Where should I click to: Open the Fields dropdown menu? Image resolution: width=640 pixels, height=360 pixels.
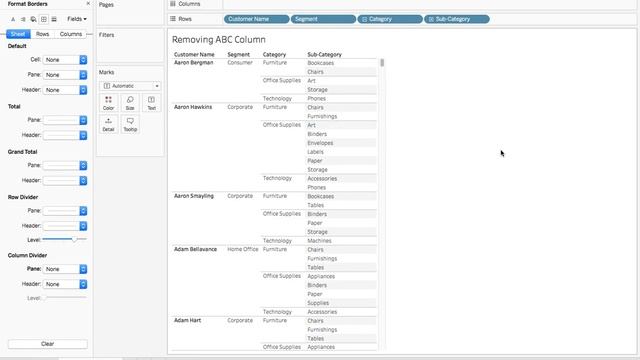[77, 19]
